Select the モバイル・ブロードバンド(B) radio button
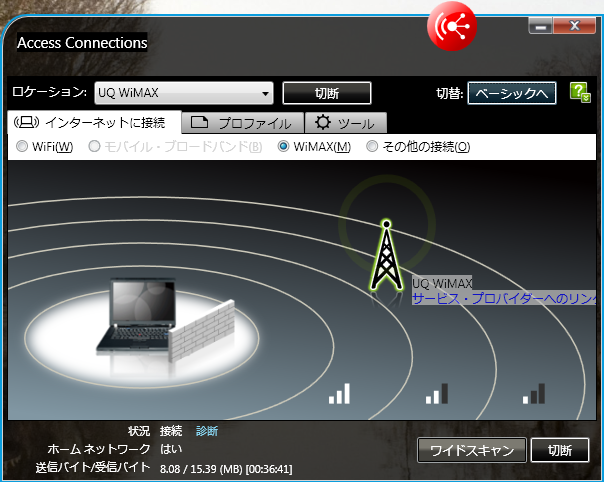Image resolution: width=604 pixels, height=482 pixels. 94,146
